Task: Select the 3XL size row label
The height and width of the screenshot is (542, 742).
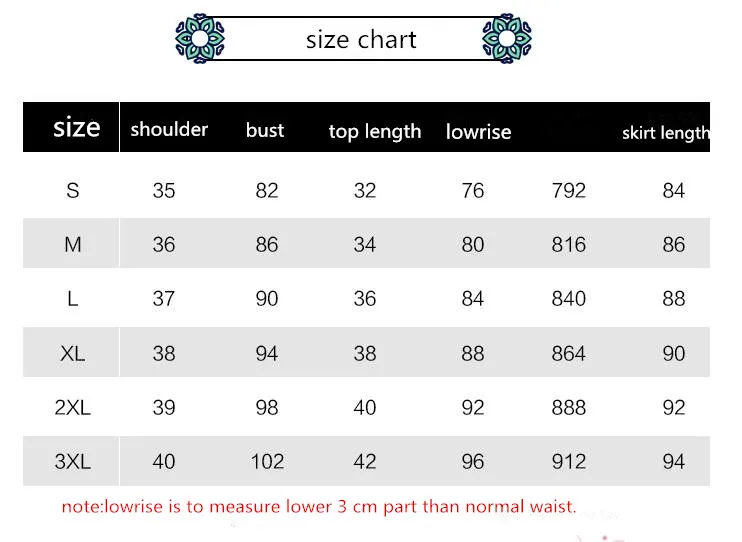Action: click(72, 462)
